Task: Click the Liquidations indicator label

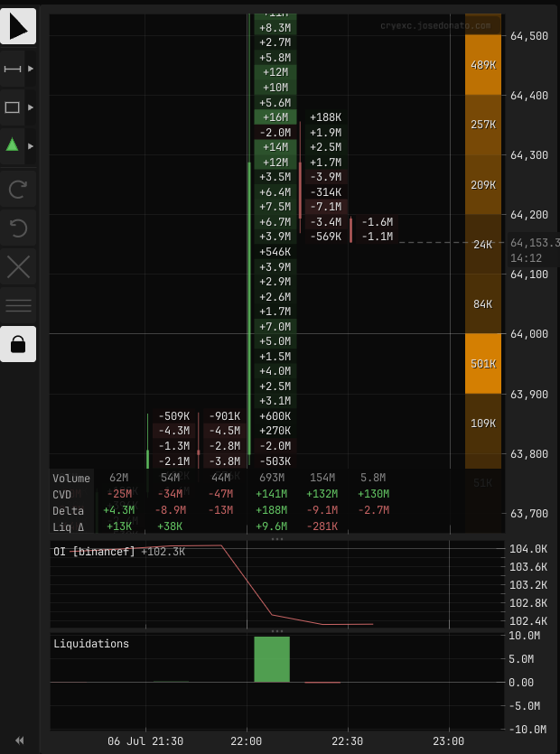Action: point(91,644)
